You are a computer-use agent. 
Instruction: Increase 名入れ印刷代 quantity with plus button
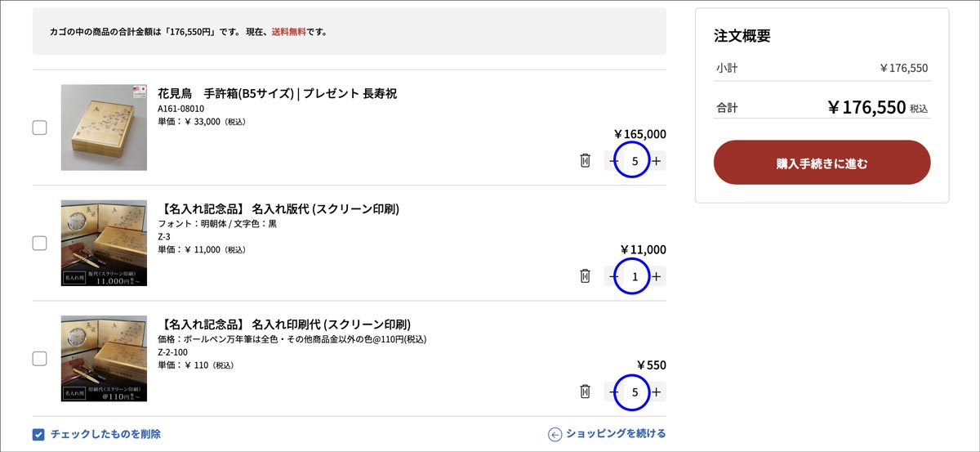click(x=657, y=392)
